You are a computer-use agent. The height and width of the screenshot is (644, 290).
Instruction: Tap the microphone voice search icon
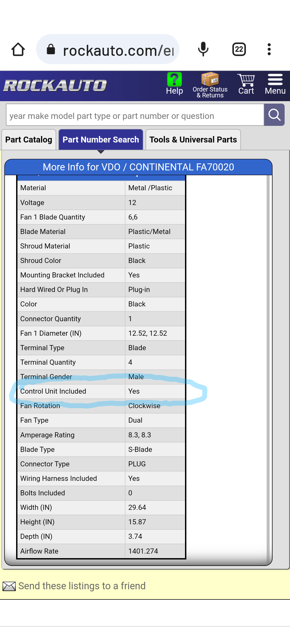click(x=203, y=49)
